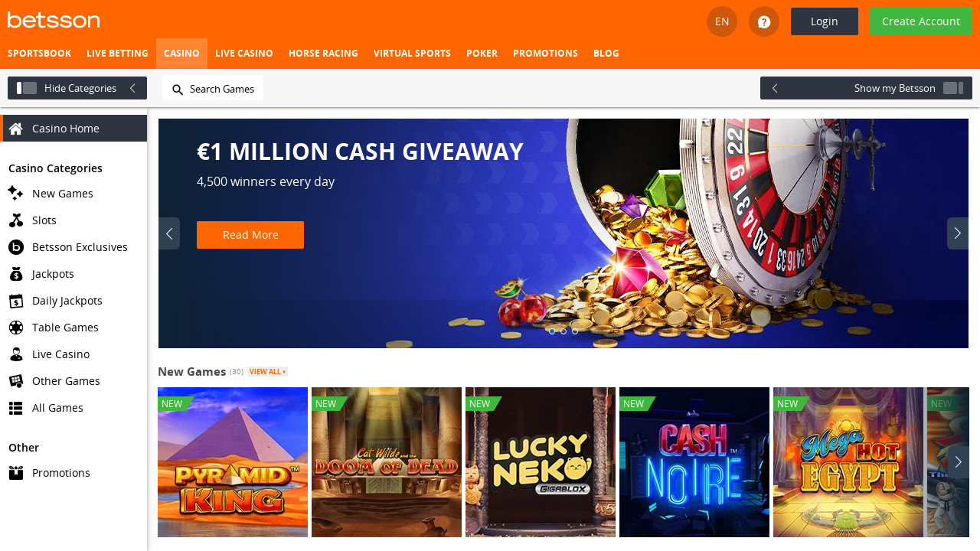Screen dimensions: 980x551
Task: Open Slots cherry icon category
Action: [15, 220]
